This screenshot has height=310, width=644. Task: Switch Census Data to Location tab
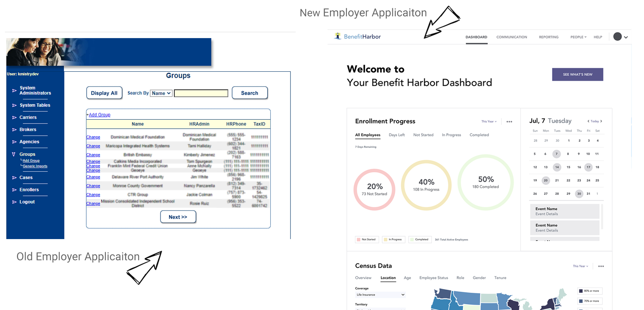point(388,278)
